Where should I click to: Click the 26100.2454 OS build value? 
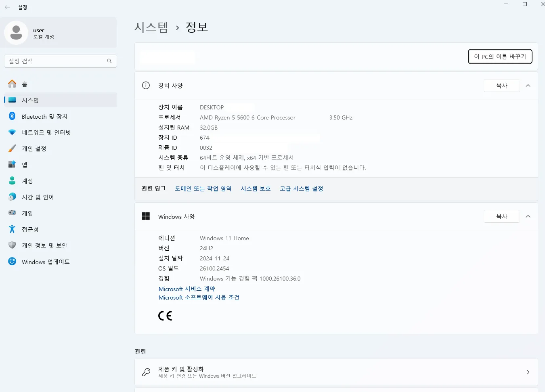pyautogui.click(x=214, y=268)
